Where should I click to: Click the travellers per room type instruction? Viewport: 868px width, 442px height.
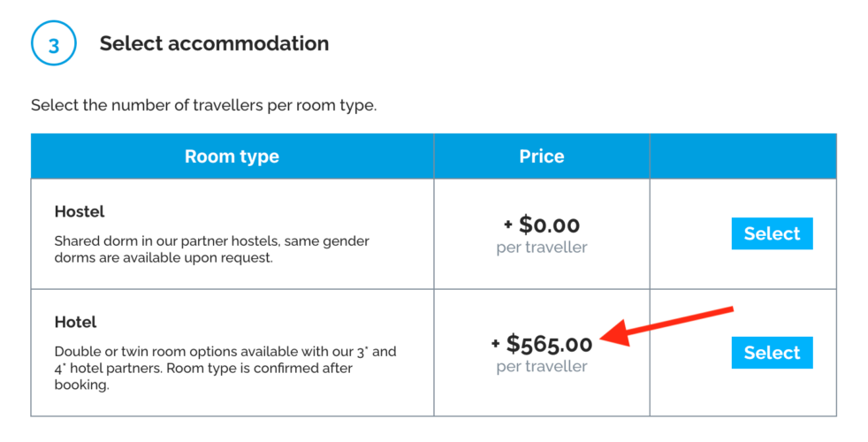pyautogui.click(x=203, y=105)
